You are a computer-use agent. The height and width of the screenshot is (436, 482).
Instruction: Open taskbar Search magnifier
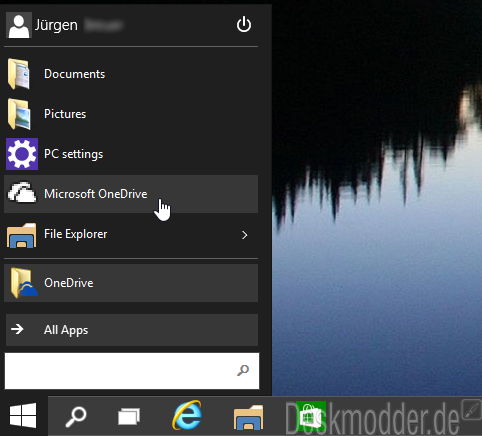tap(76, 416)
